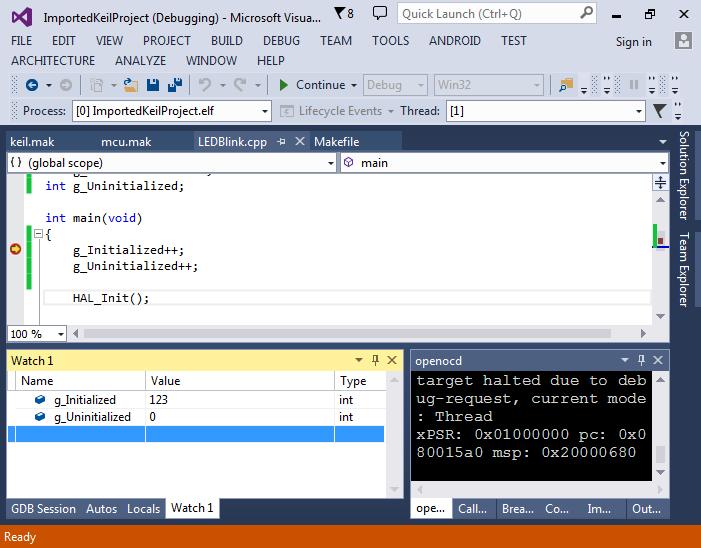Click the Quick Launch search magnifier
Viewport: 701px width, 548px height.
586,13
